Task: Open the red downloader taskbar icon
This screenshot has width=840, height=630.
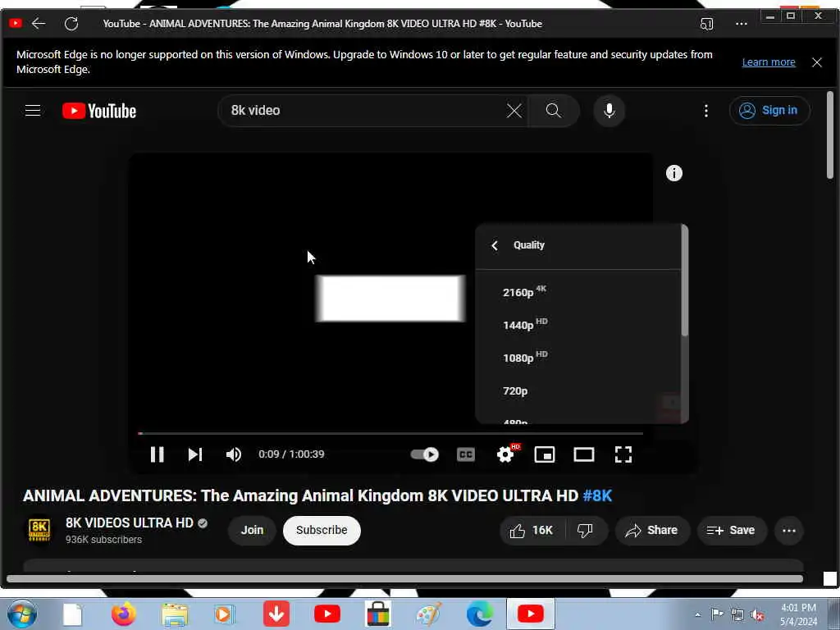Action: click(x=276, y=614)
